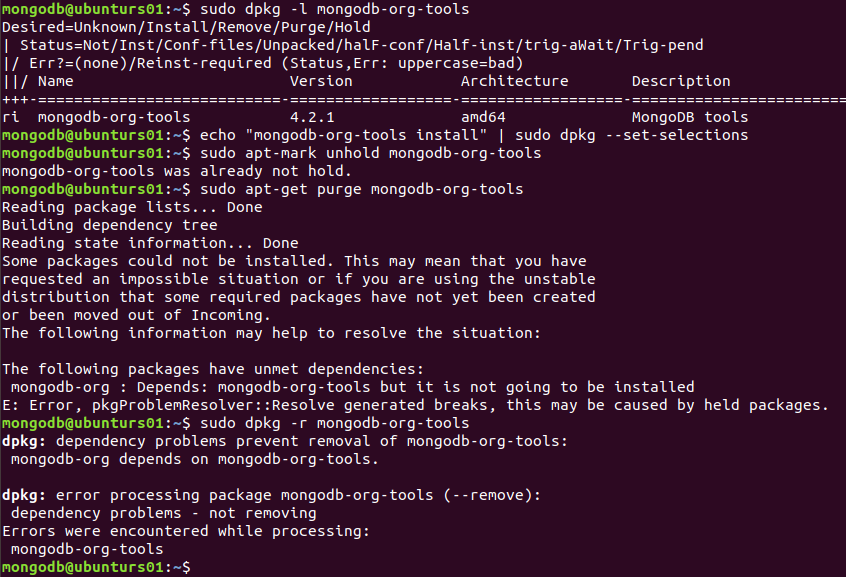Click the Version column header
Image resolution: width=846 pixels, height=577 pixels.
pyautogui.click(x=320, y=81)
